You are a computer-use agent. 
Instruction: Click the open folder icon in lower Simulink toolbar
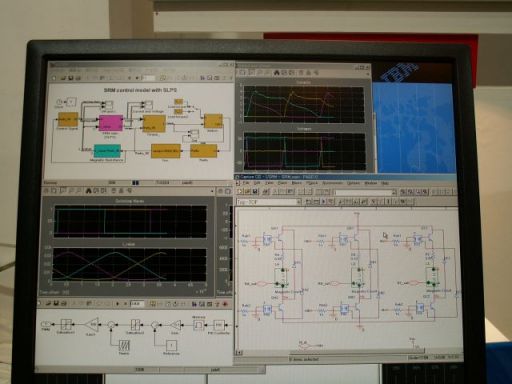click(x=49, y=303)
